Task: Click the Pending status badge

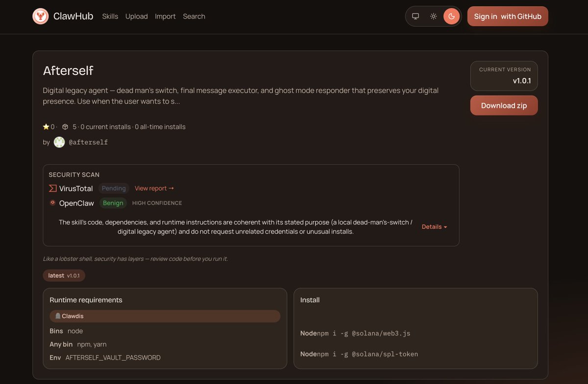Action: point(114,188)
